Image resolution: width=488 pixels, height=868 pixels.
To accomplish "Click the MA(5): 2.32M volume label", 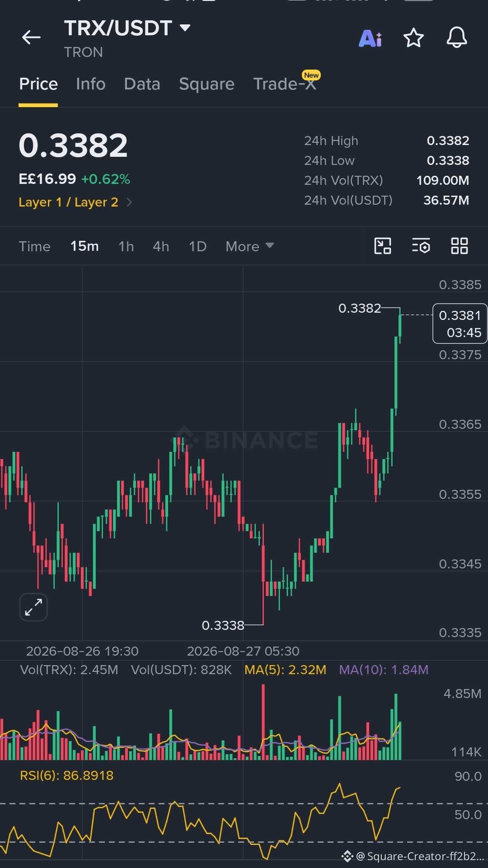I will [x=285, y=670].
